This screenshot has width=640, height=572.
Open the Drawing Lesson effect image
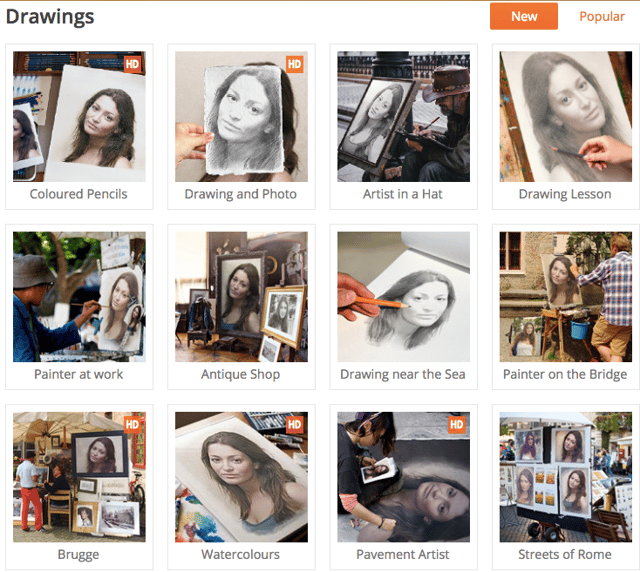[566, 116]
